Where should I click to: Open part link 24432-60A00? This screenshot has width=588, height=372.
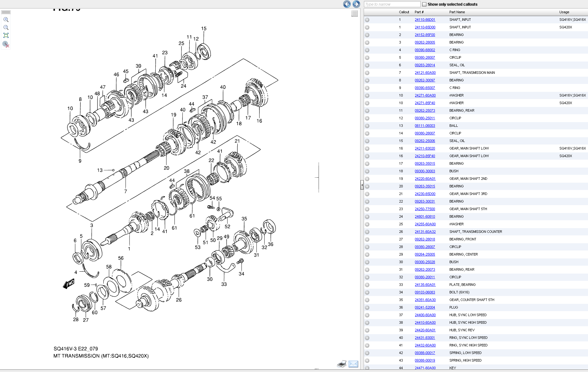425,345
